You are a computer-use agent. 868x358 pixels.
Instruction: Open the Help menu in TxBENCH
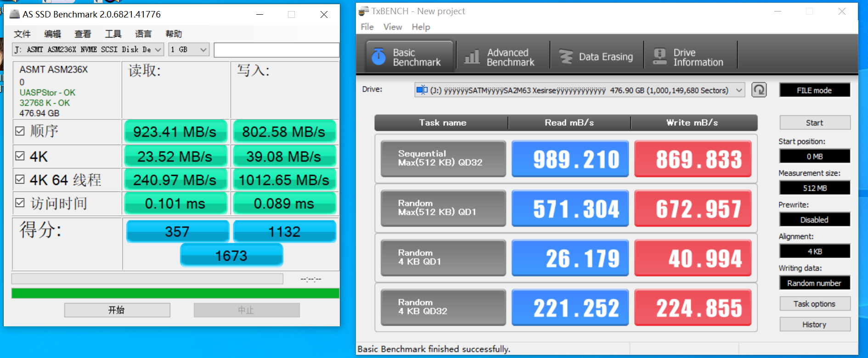click(421, 27)
